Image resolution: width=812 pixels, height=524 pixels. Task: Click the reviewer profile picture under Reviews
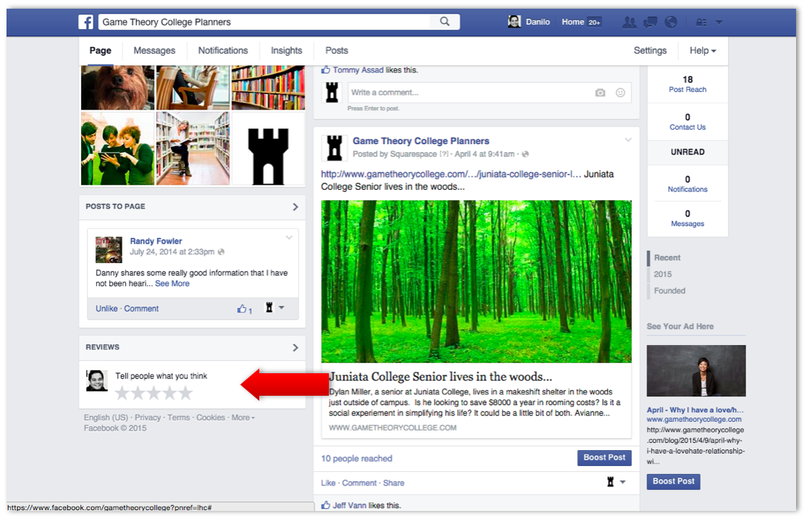97,381
